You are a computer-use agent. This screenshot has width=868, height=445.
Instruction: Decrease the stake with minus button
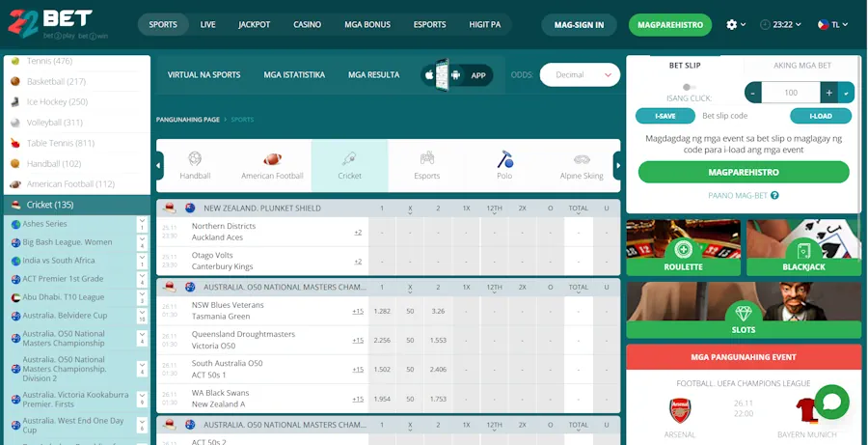[x=753, y=93]
